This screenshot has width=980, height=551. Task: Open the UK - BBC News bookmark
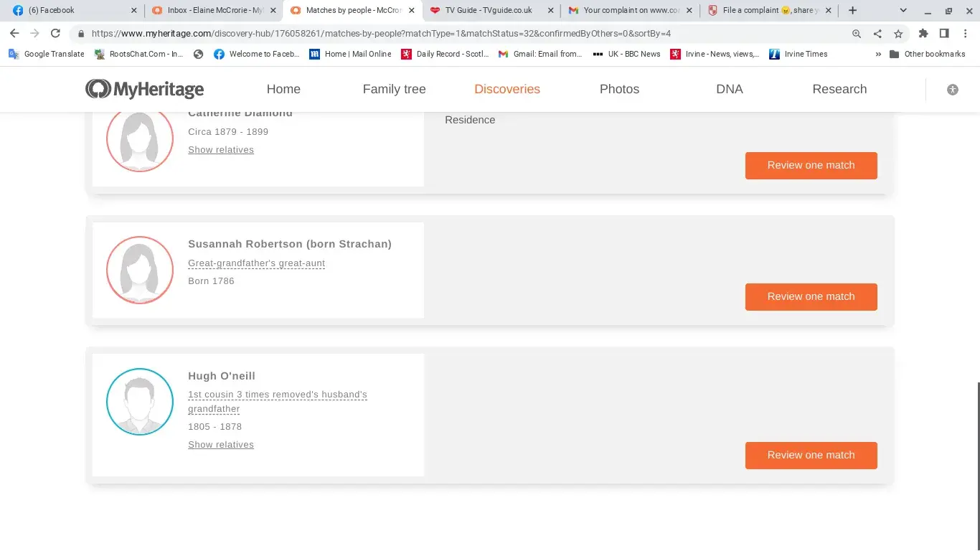[x=626, y=54]
